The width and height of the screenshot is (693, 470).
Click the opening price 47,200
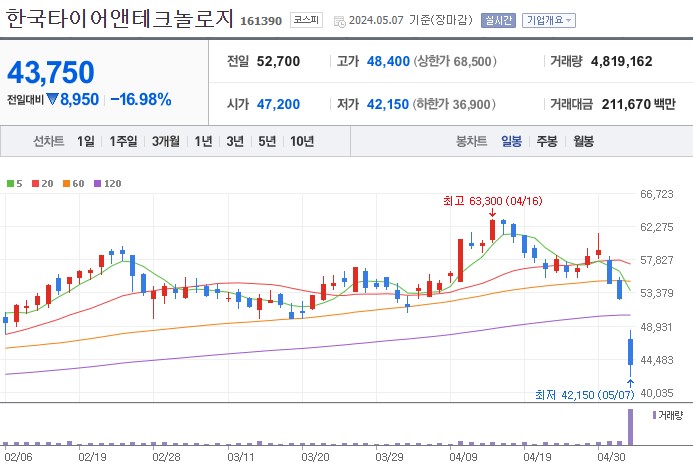click(278, 104)
